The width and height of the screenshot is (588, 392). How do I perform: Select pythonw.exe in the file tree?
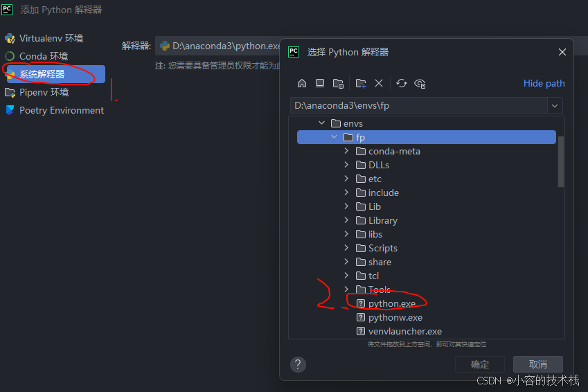(x=395, y=317)
